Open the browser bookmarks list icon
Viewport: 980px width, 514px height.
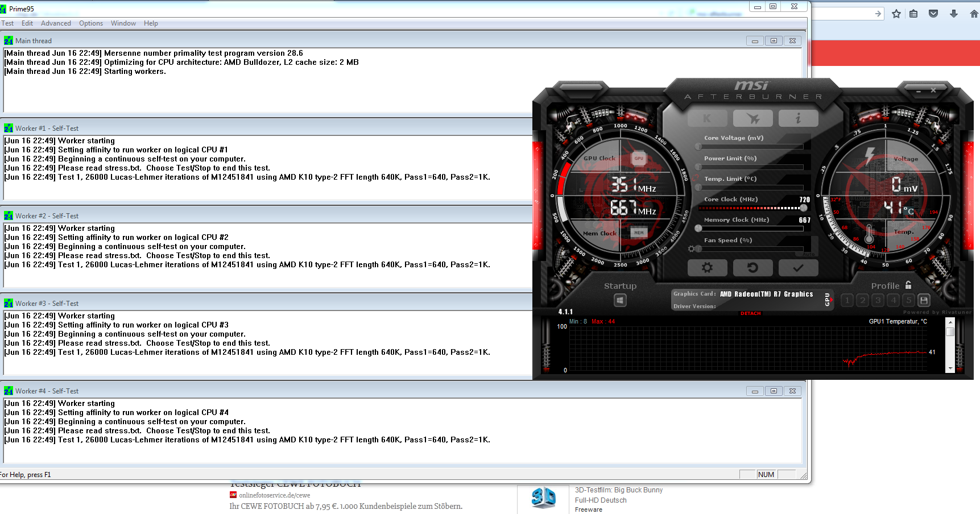[913, 14]
